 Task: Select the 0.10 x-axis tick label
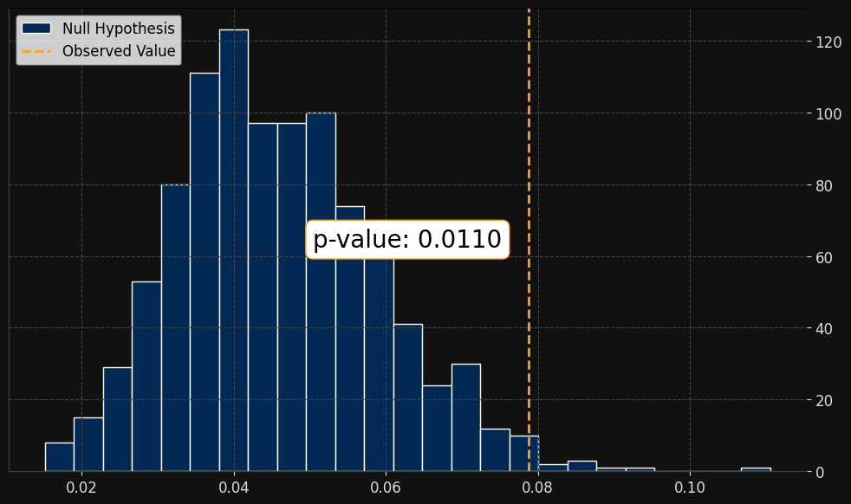tap(690, 487)
